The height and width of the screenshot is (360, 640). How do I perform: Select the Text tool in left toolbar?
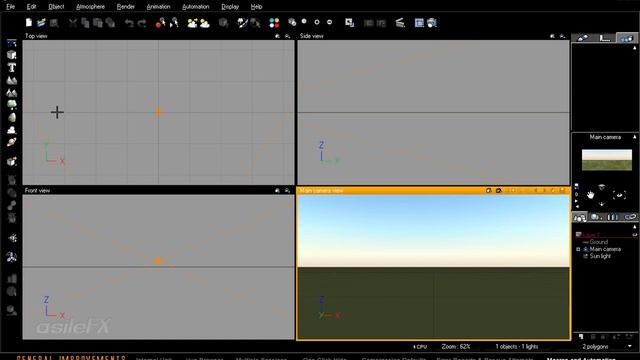(x=12, y=67)
